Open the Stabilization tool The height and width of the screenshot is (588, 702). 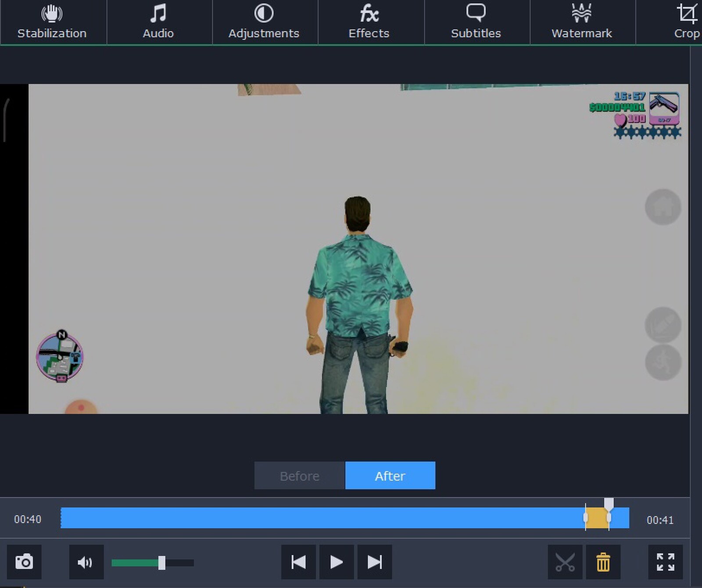click(53, 22)
